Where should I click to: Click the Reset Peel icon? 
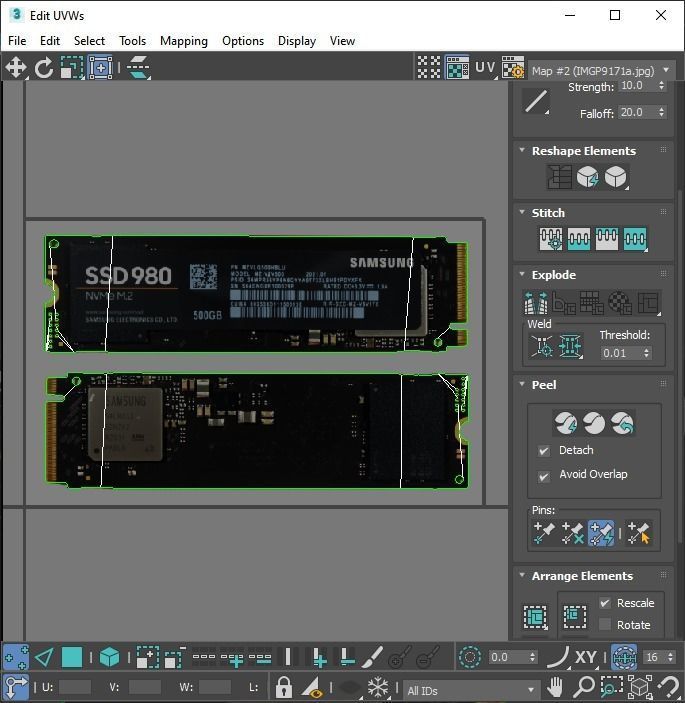[622, 423]
